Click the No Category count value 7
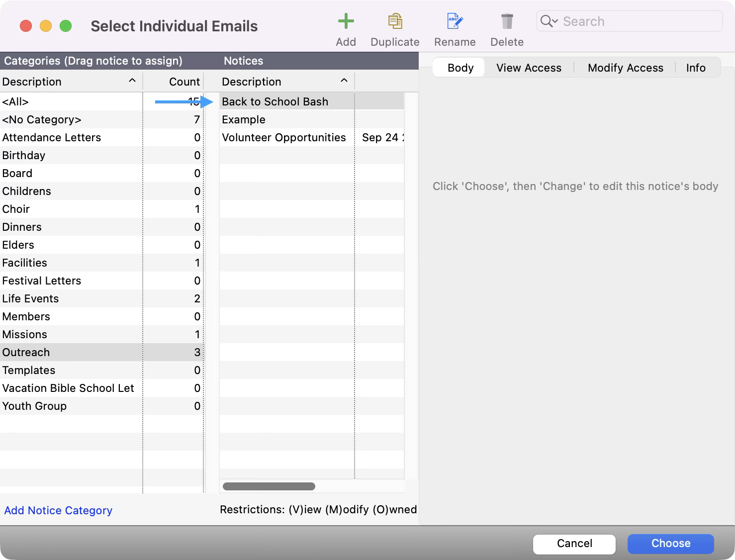The height and width of the screenshot is (560, 735). 197,119
